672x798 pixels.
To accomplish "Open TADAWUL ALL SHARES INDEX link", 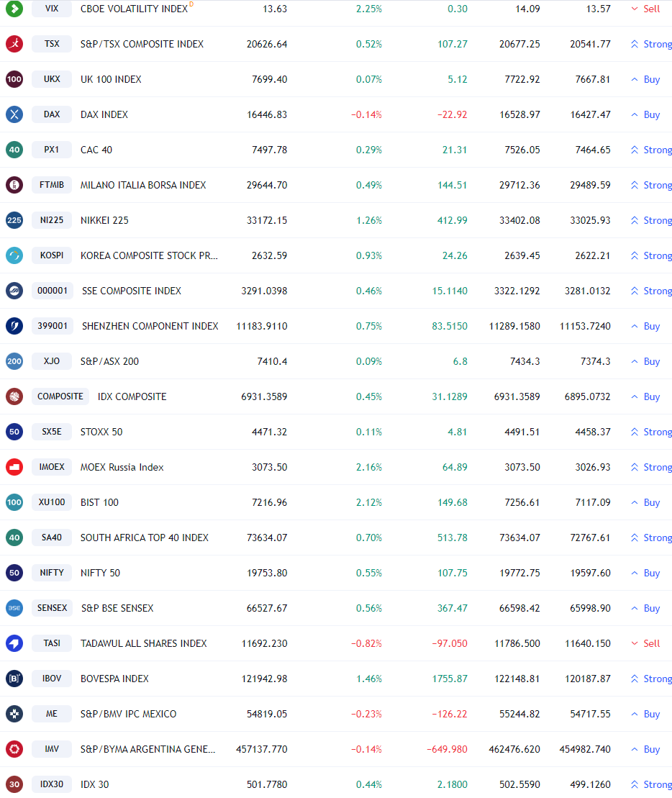I will (143, 644).
